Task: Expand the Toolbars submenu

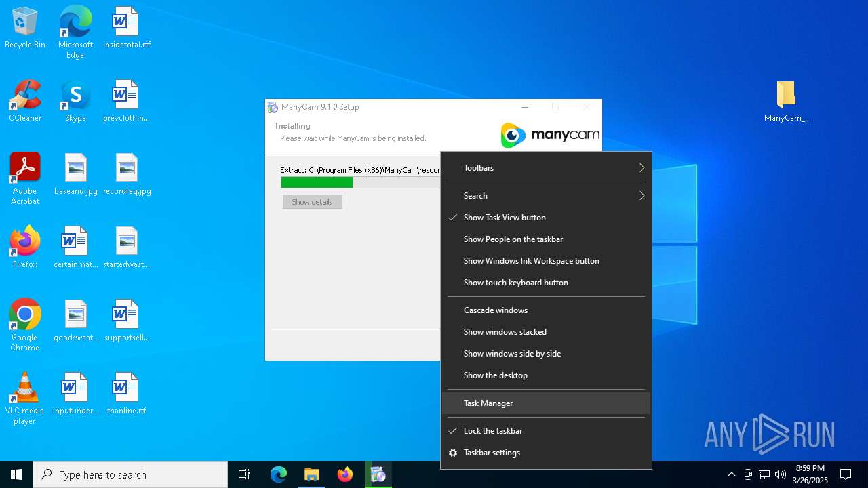Action: point(546,168)
